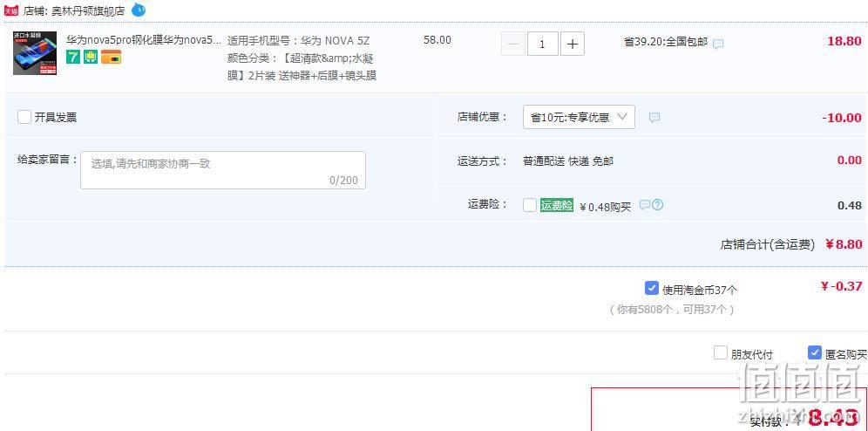868x431 pixels.
Task: Click the green 运费险 label badge
Action: tap(557, 205)
